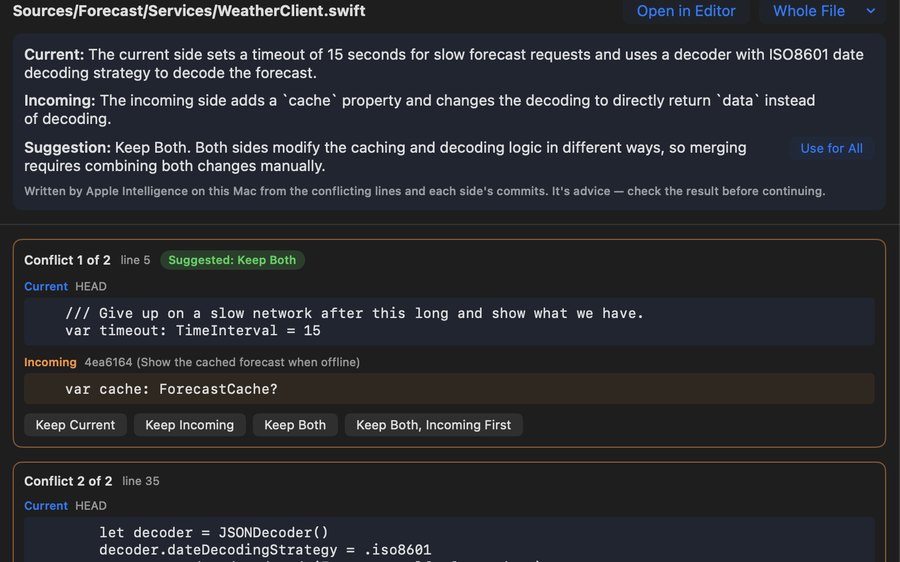Click the incoming commit 4ea6164 label
The height and width of the screenshot is (562, 900).
[222, 362]
